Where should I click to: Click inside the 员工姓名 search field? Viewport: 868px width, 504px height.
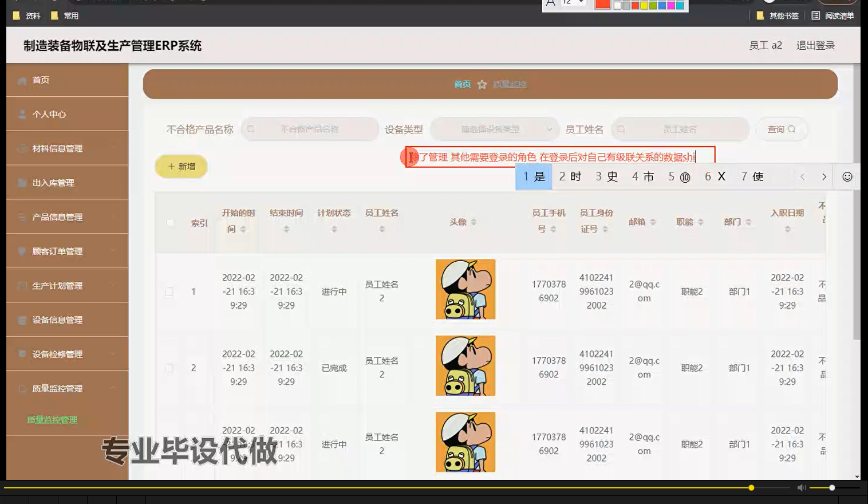click(680, 129)
